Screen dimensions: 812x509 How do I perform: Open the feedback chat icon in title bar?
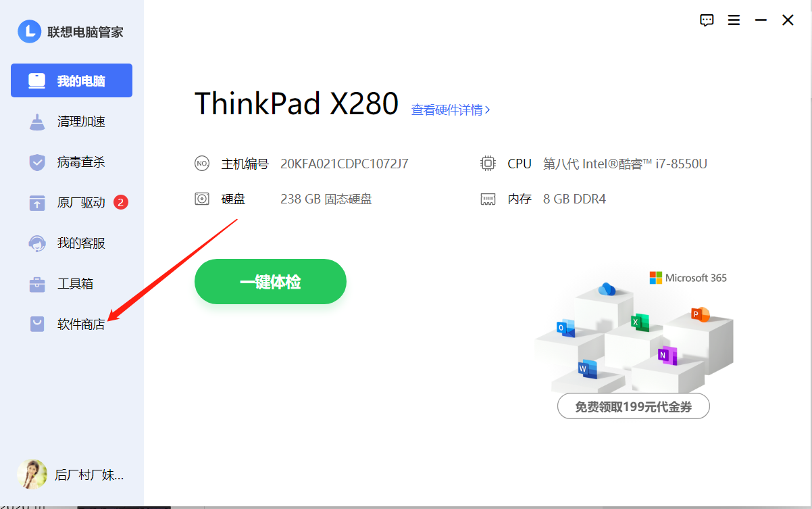click(707, 20)
